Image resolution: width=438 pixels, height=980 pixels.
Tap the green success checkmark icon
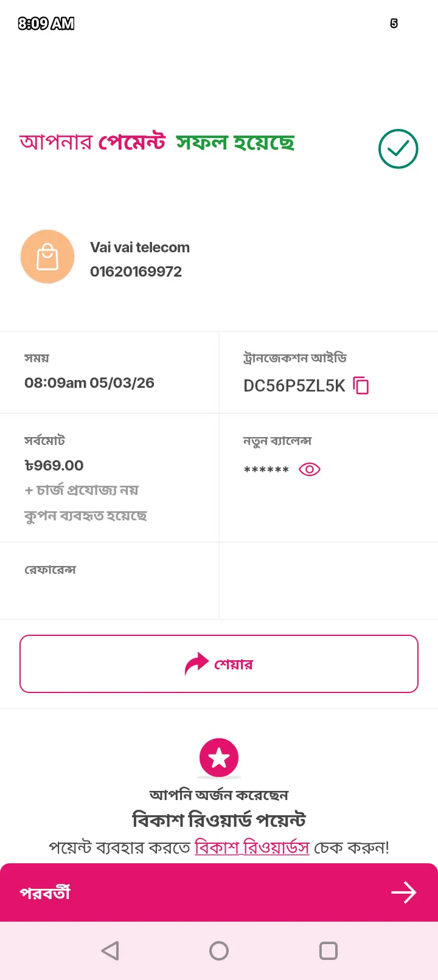[398, 149]
